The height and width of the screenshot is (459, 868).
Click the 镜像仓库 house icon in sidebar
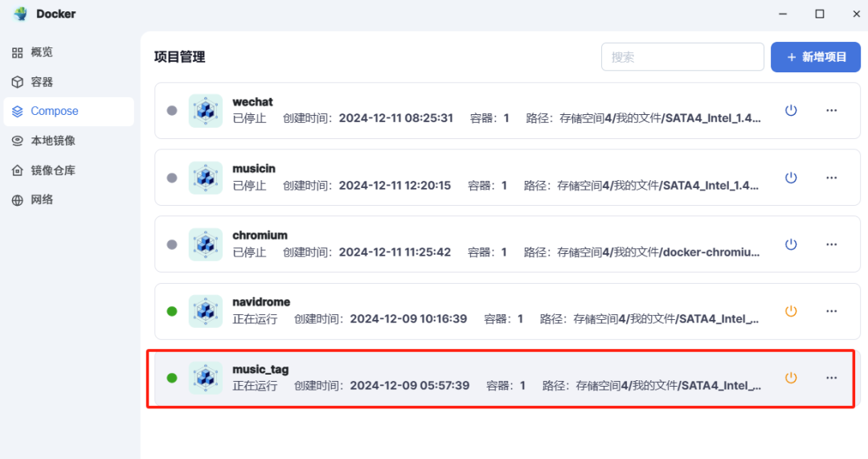[17, 170]
